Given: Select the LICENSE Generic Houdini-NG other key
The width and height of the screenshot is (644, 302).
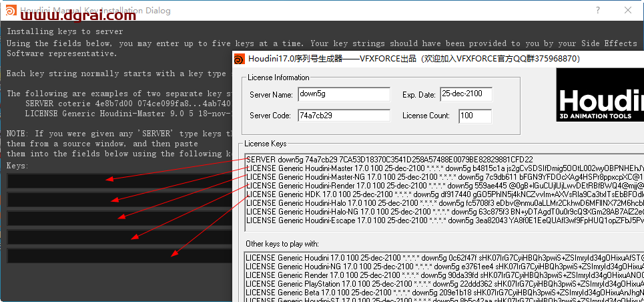Looking at the screenshot, I should [x=445, y=267].
